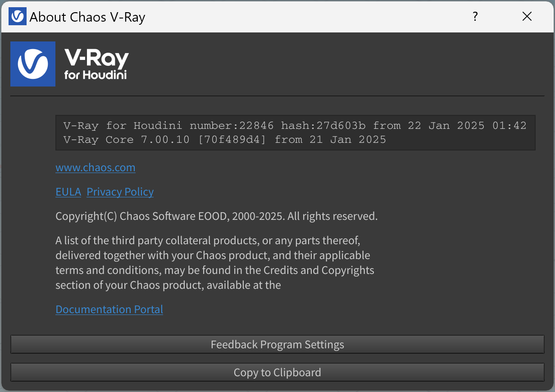This screenshot has width=555, height=392.
Task: Open the www.chaos.com link
Action: pyautogui.click(x=96, y=168)
